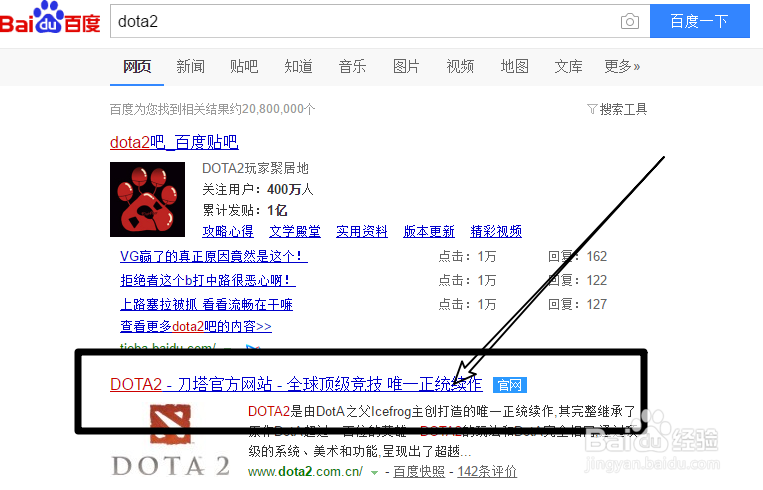Open DOTA2 刀塔官方网站 result title
763x490 pixels.
(x=296, y=384)
